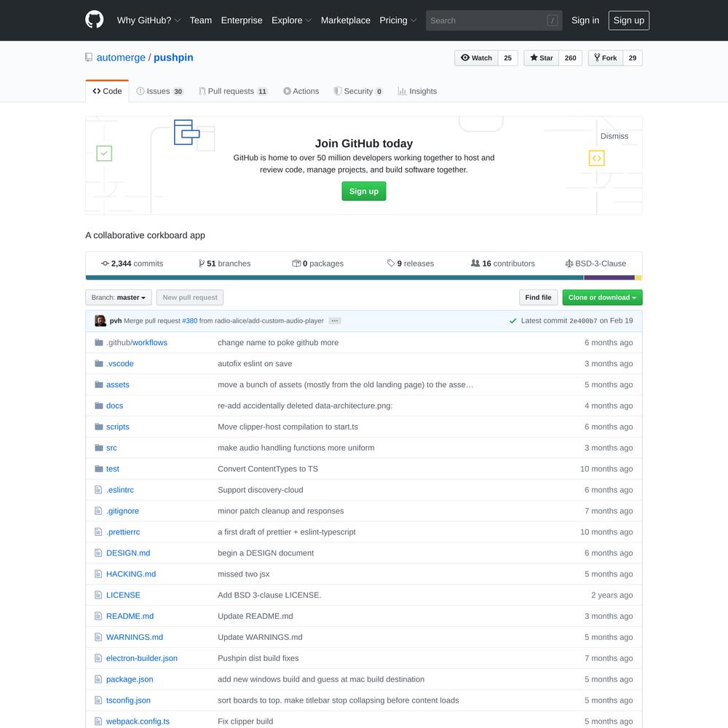Select the file icon beside README.md
The width and height of the screenshot is (728, 728).
(98, 616)
